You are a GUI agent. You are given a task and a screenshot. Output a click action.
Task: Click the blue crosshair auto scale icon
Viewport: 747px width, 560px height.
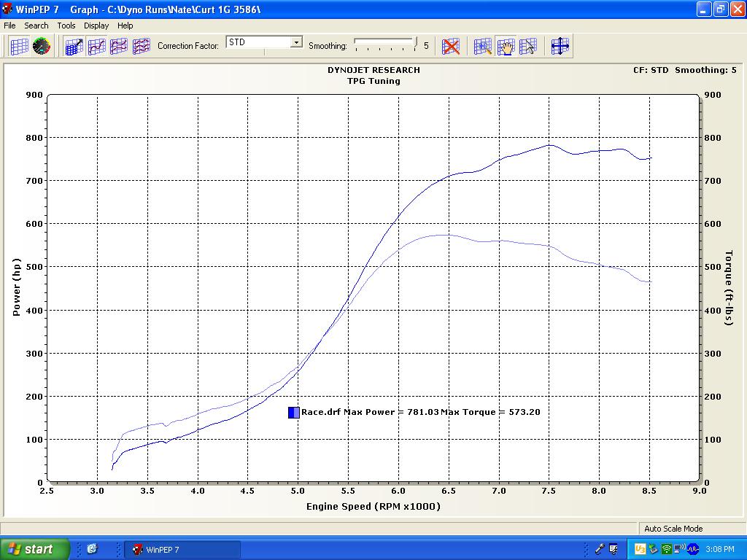pyautogui.click(x=560, y=46)
